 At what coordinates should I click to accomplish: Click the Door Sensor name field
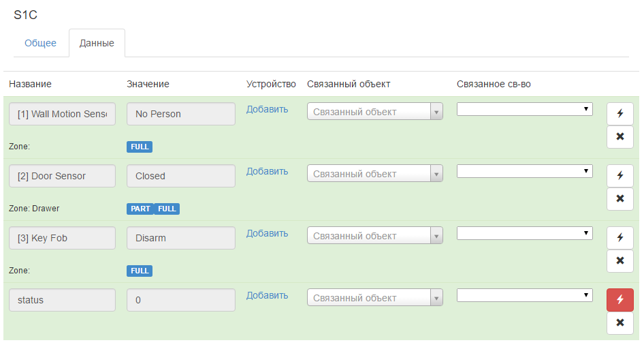pyautogui.click(x=62, y=176)
